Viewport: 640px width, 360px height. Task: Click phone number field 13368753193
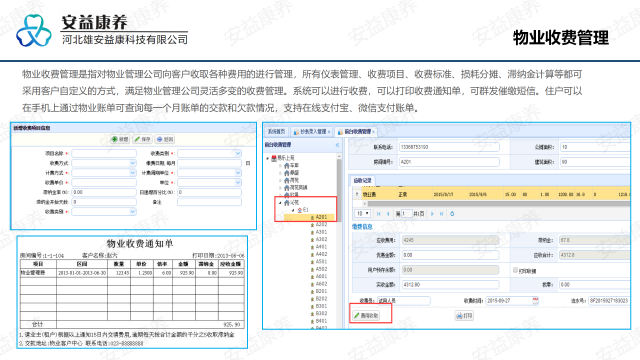(449, 147)
